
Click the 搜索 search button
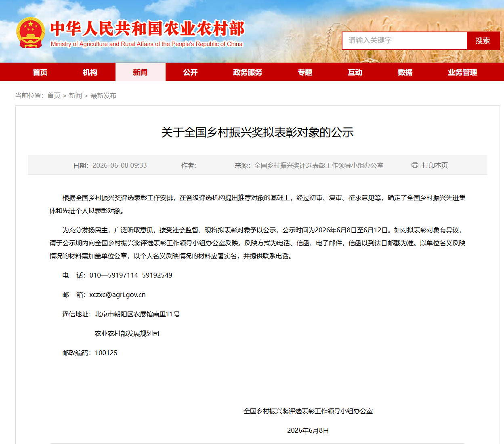483,41
